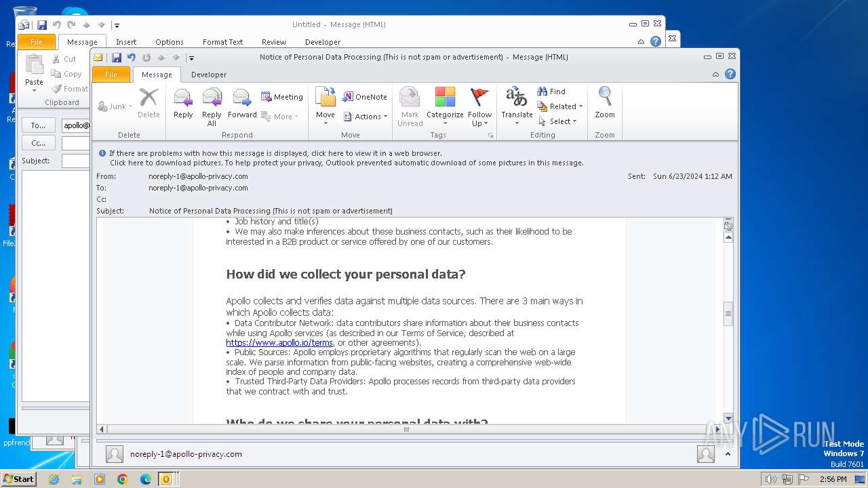Click the Zoom magnifier button
The image size is (868, 488).
[x=605, y=103]
